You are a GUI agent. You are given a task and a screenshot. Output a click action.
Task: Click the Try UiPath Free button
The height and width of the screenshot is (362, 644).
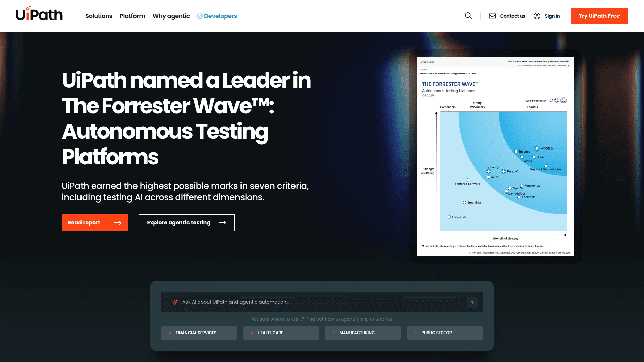pos(599,16)
